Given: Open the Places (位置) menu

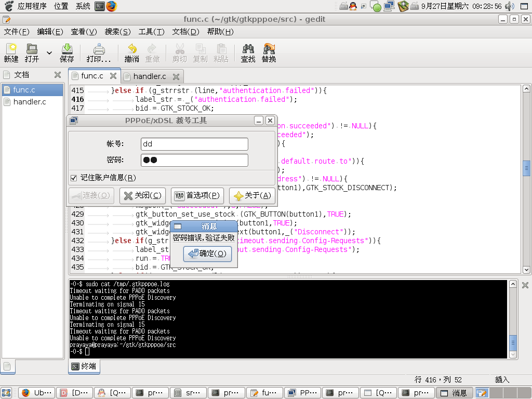Looking at the screenshot, I should pos(61,6).
